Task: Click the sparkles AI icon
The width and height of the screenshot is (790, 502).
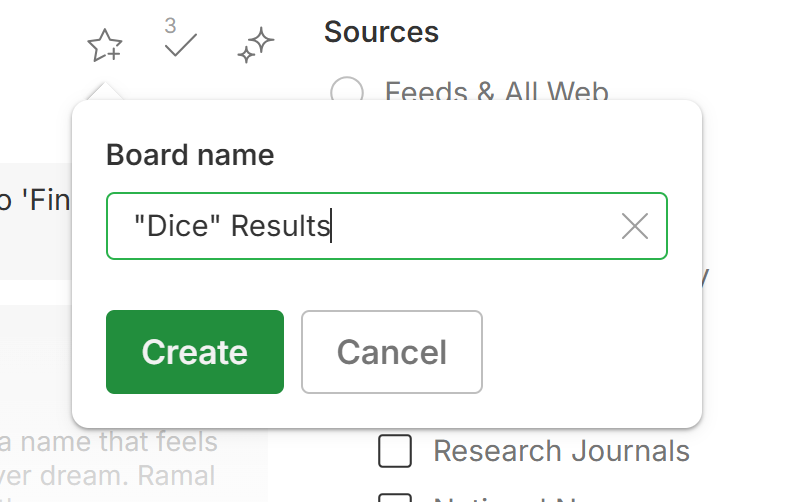Action: point(256,45)
